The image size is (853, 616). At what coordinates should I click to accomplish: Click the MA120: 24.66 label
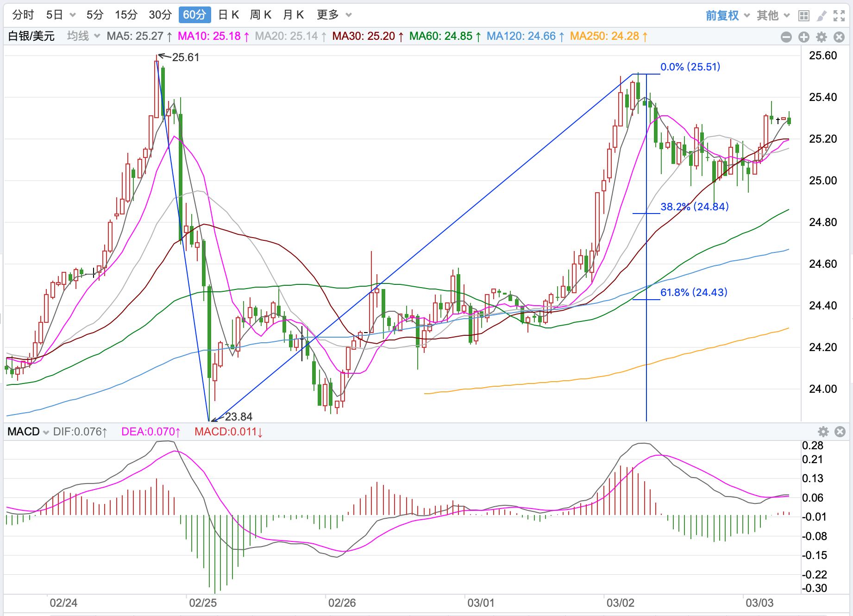[526, 36]
